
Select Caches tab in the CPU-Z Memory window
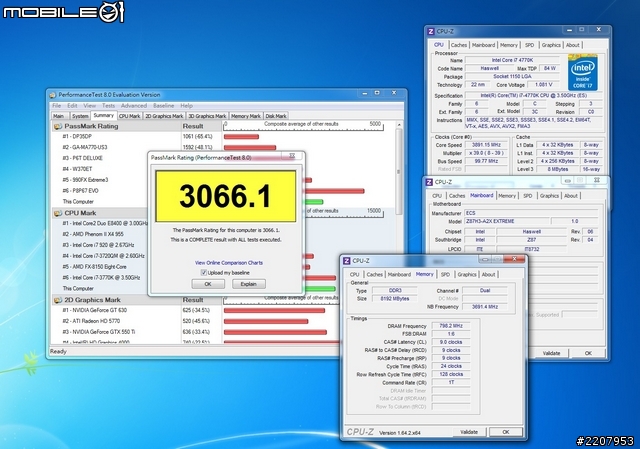[374, 275]
